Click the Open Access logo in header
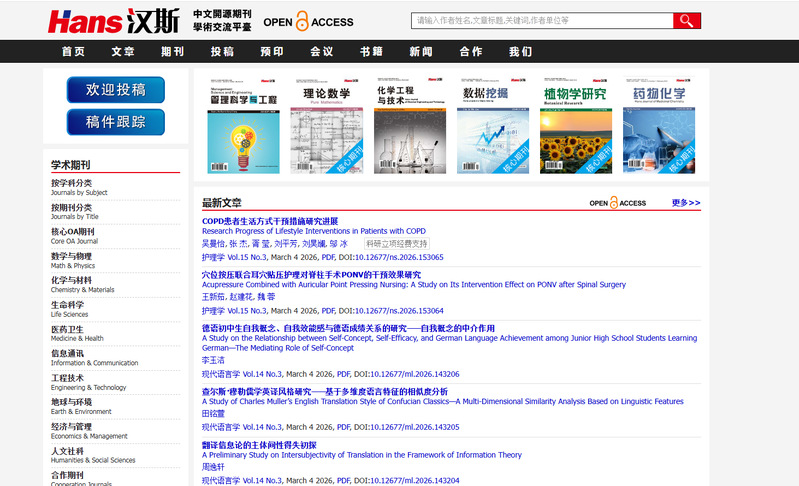The image size is (799, 486). (x=308, y=21)
